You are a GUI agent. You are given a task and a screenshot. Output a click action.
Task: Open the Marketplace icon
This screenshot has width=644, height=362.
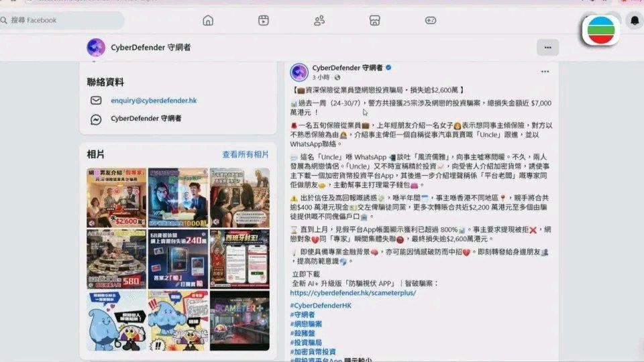tap(374, 20)
